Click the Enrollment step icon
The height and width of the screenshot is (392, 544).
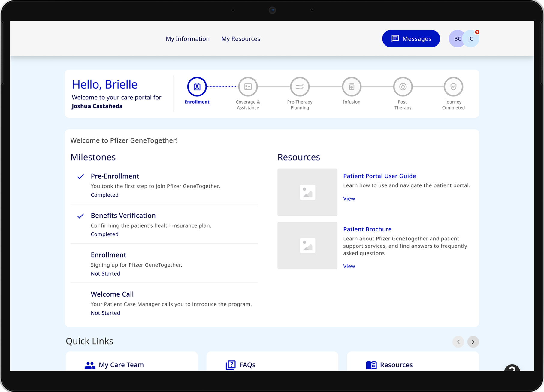pyautogui.click(x=197, y=87)
